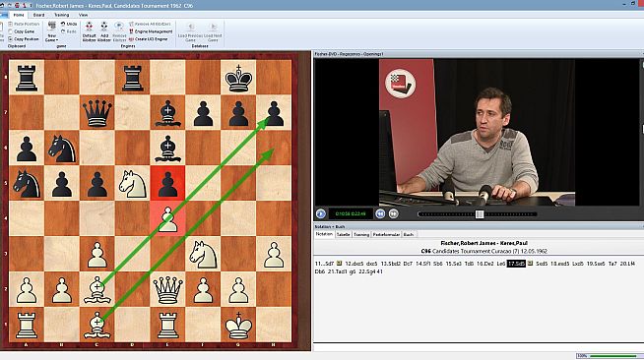
Task: Click the white bishop on c1
Action: 97,325
